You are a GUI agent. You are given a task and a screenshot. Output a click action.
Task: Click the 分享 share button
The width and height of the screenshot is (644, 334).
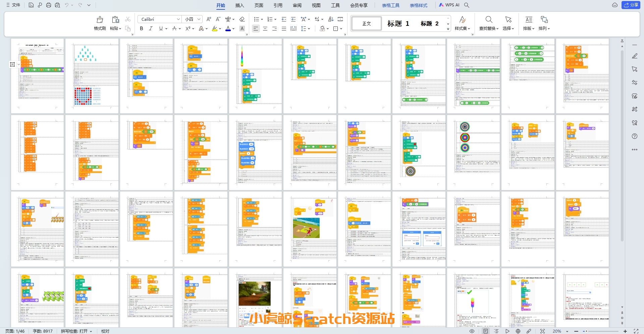631,5
